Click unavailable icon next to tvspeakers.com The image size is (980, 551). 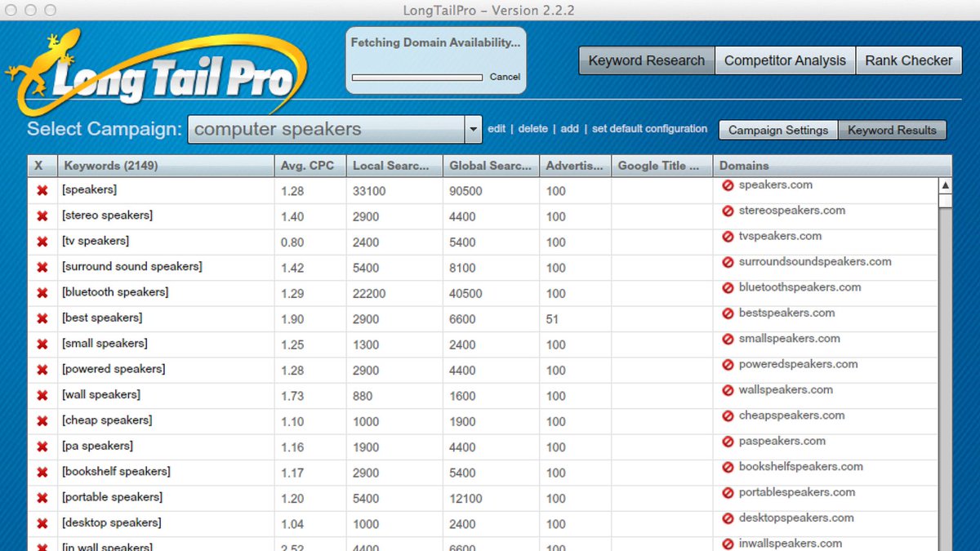[728, 237]
